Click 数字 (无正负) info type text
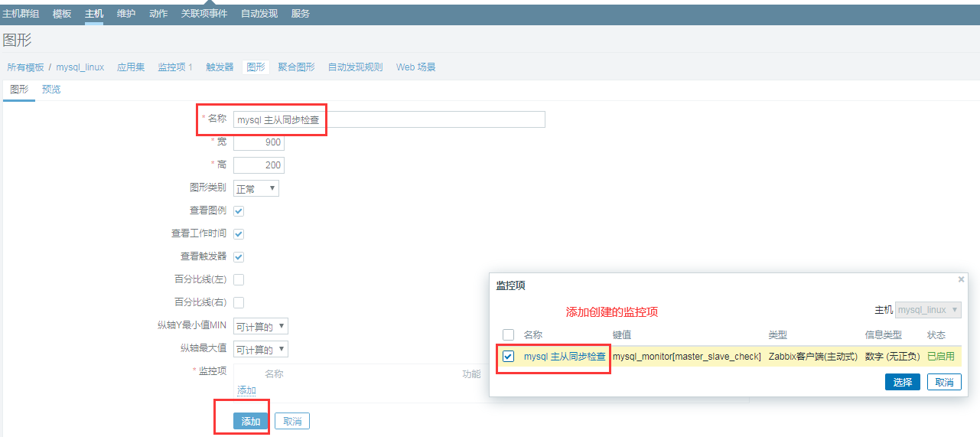This screenshot has height=437, width=980. pos(894,357)
